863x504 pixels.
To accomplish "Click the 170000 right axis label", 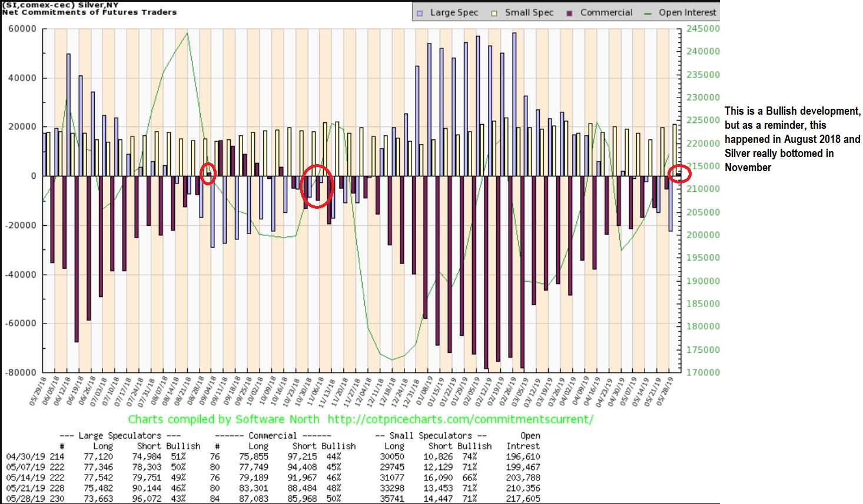I will coord(703,373).
